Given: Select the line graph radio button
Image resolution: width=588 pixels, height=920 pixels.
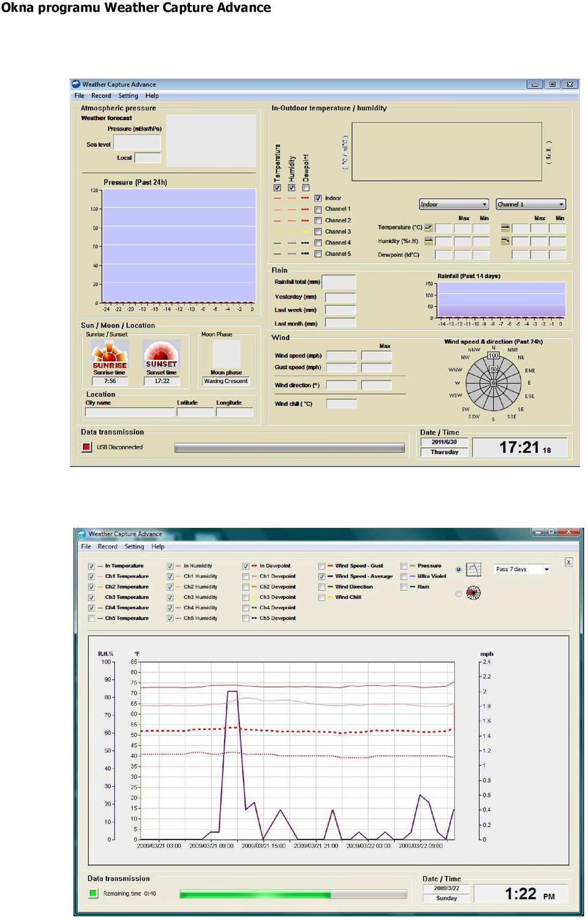Looking at the screenshot, I should point(458,569).
